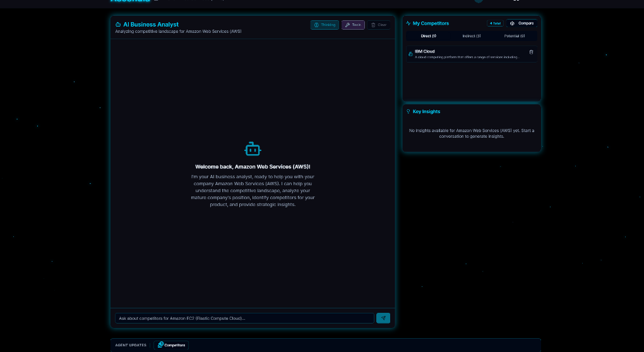Toggle the Tools button
The height and width of the screenshot is (352, 644).
click(x=353, y=25)
